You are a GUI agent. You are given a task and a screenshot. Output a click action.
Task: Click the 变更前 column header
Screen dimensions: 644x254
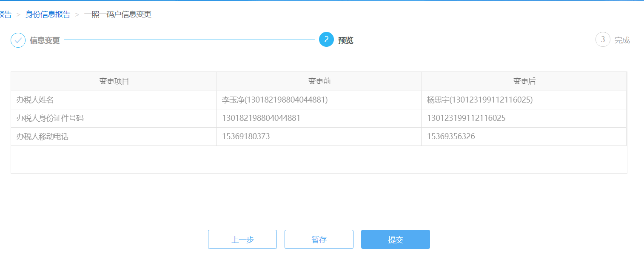(319, 81)
